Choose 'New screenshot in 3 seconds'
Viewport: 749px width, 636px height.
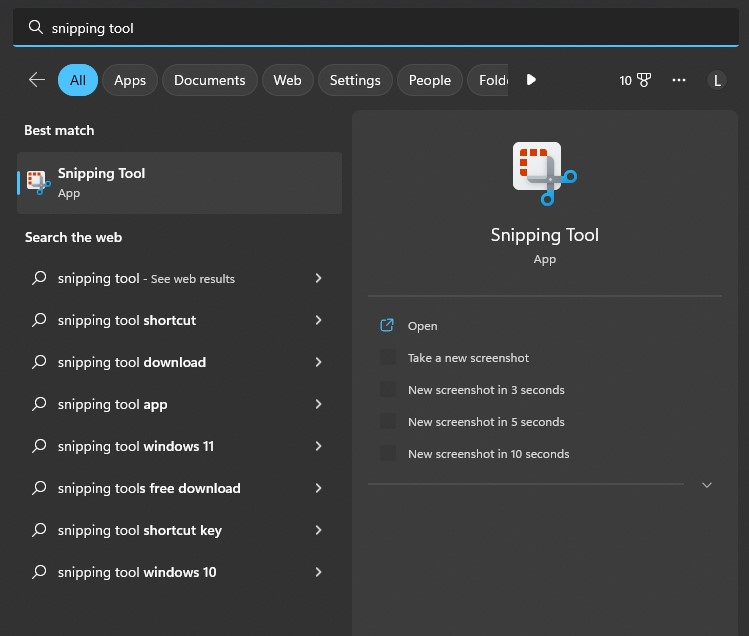coord(486,390)
